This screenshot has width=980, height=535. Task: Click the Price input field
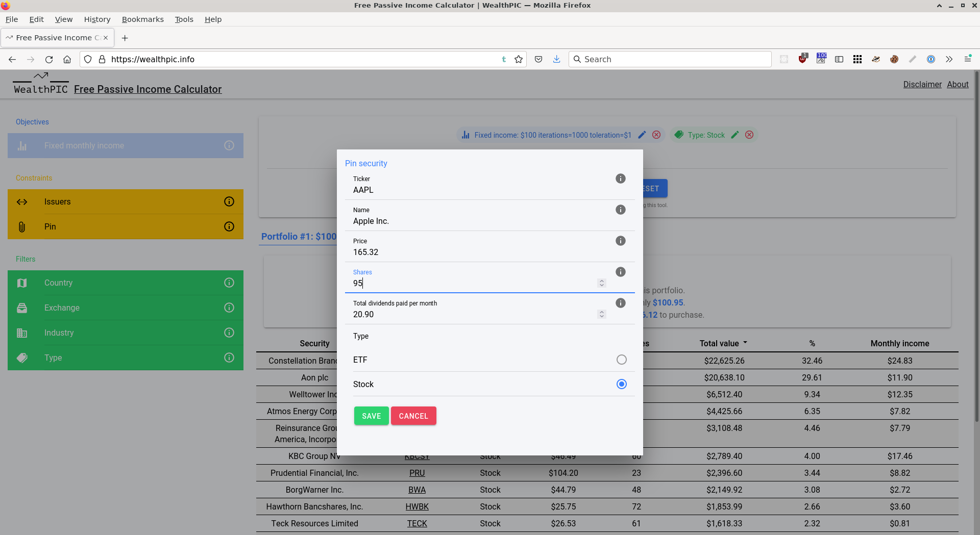point(480,252)
